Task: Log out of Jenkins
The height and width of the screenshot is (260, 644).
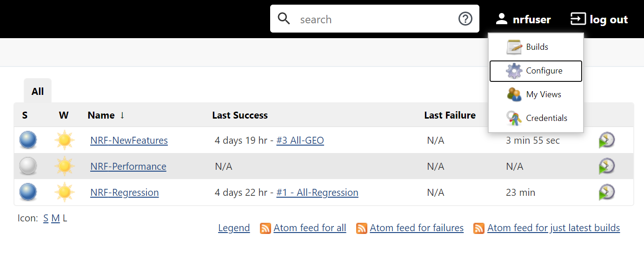Action: [599, 20]
